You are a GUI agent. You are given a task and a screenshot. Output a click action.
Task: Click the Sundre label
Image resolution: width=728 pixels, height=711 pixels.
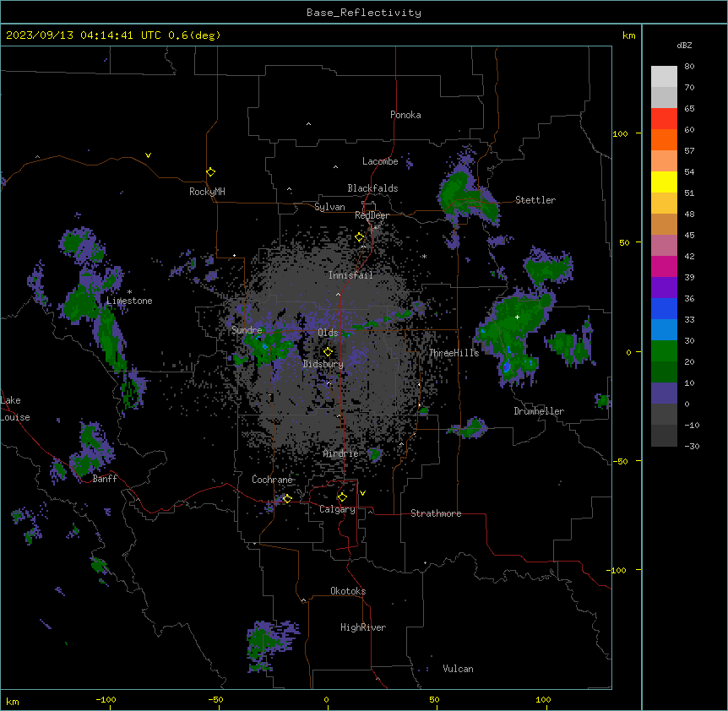[247, 330]
